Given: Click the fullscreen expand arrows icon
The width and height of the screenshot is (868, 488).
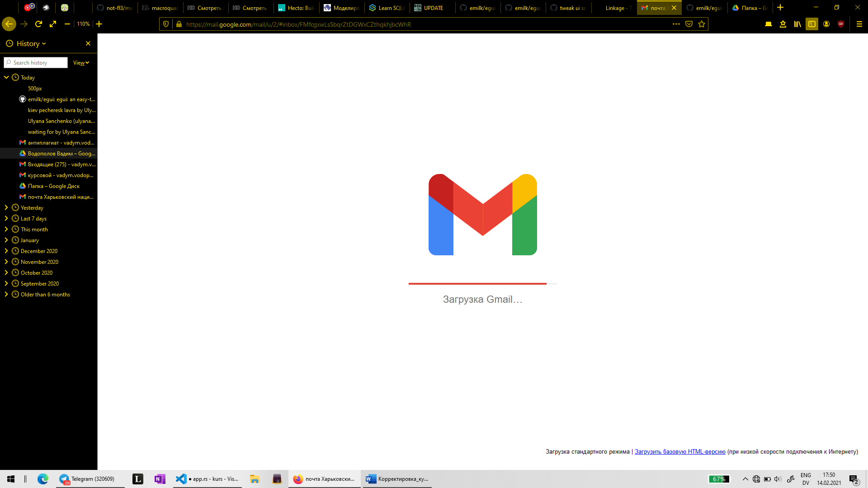Looking at the screenshot, I should [x=53, y=24].
